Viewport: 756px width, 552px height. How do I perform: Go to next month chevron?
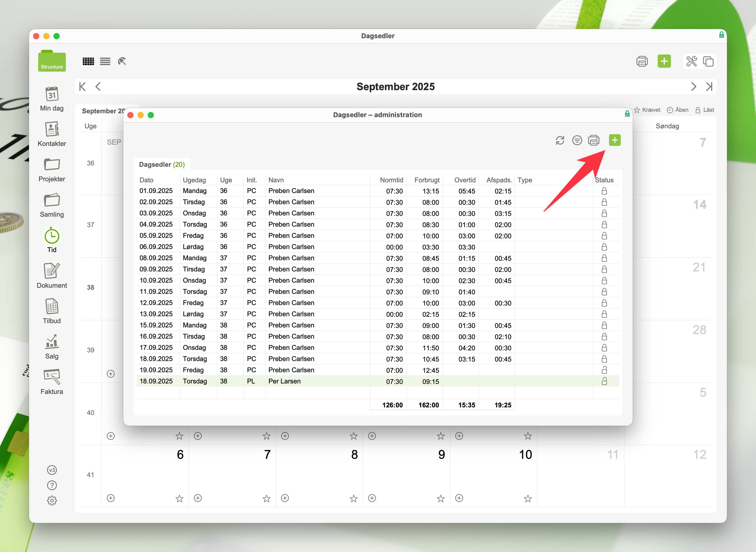(694, 87)
